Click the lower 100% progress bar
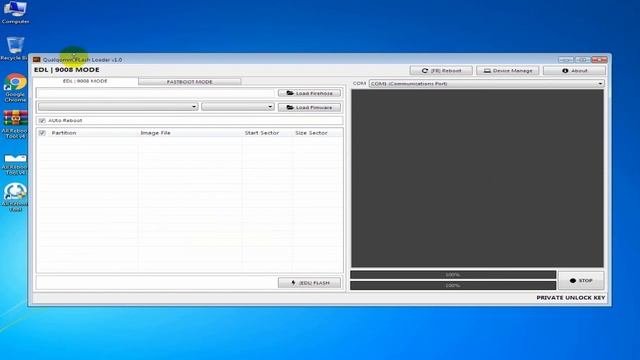This screenshot has height=360, width=640. coord(453,285)
